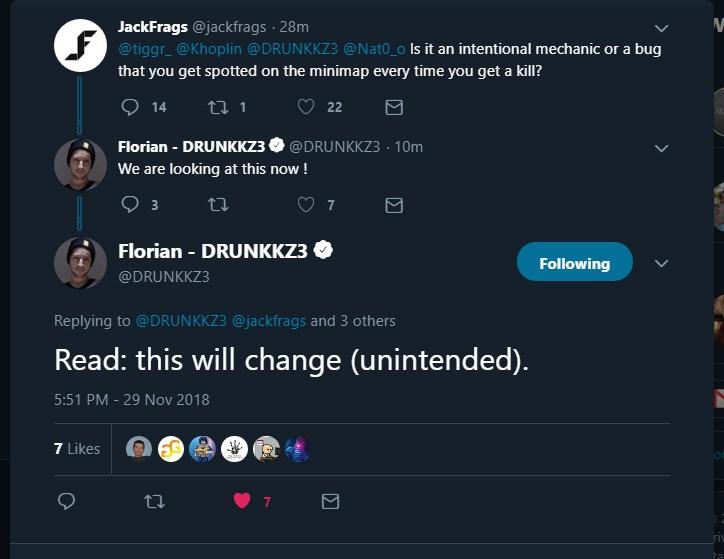The image size is (724, 559).
Task: Retweet JackFrags' minimap question tweet
Action: tap(216, 107)
